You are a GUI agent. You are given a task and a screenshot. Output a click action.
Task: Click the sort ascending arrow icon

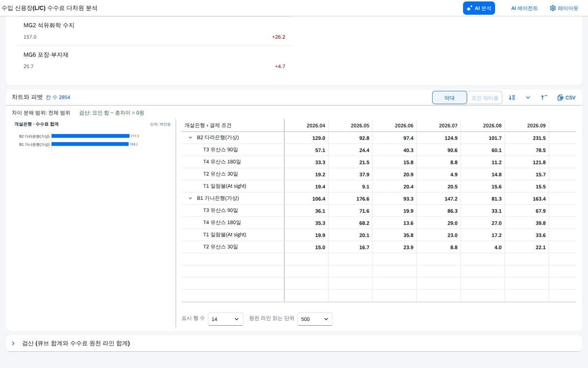tap(544, 98)
